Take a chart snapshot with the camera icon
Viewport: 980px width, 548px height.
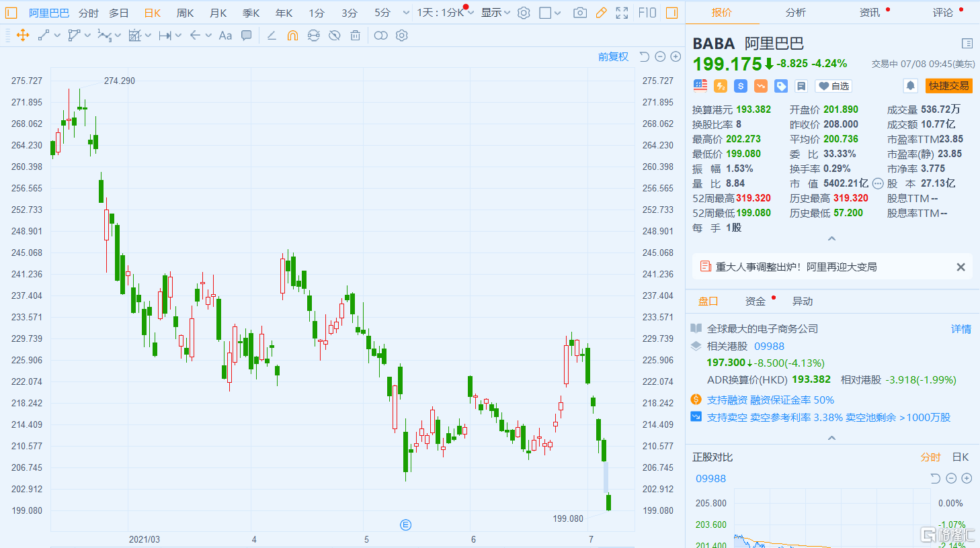coord(580,13)
